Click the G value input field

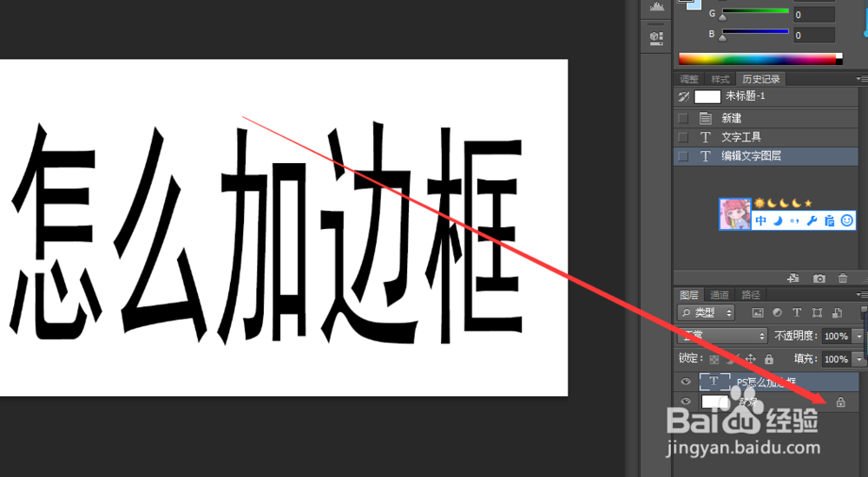(x=813, y=15)
